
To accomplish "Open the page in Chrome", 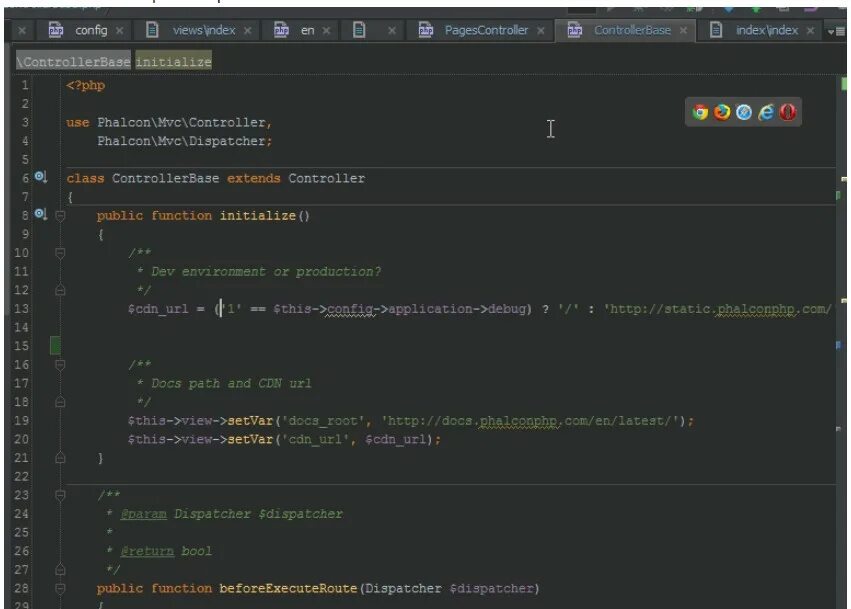I will (x=700, y=112).
